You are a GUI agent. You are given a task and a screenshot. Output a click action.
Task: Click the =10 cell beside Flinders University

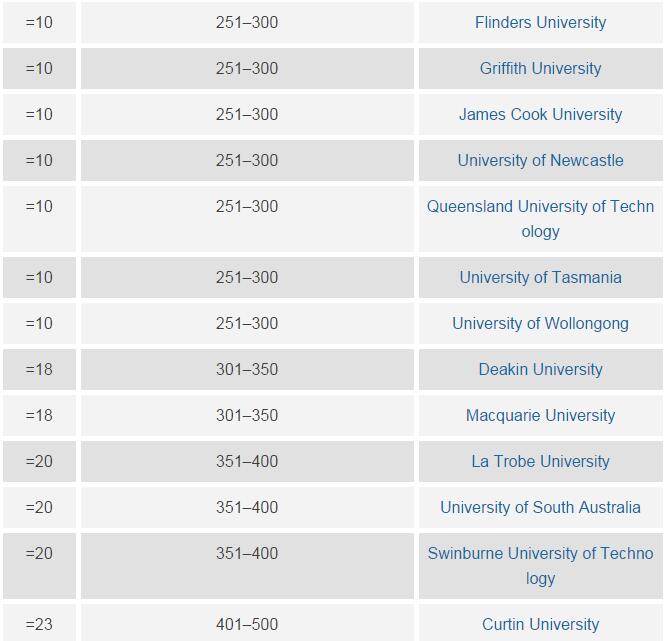[x=39, y=22]
